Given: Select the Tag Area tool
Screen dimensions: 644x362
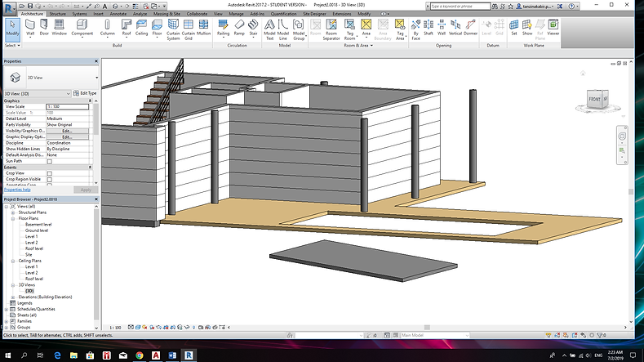Looking at the screenshot, I should point(400,29).
